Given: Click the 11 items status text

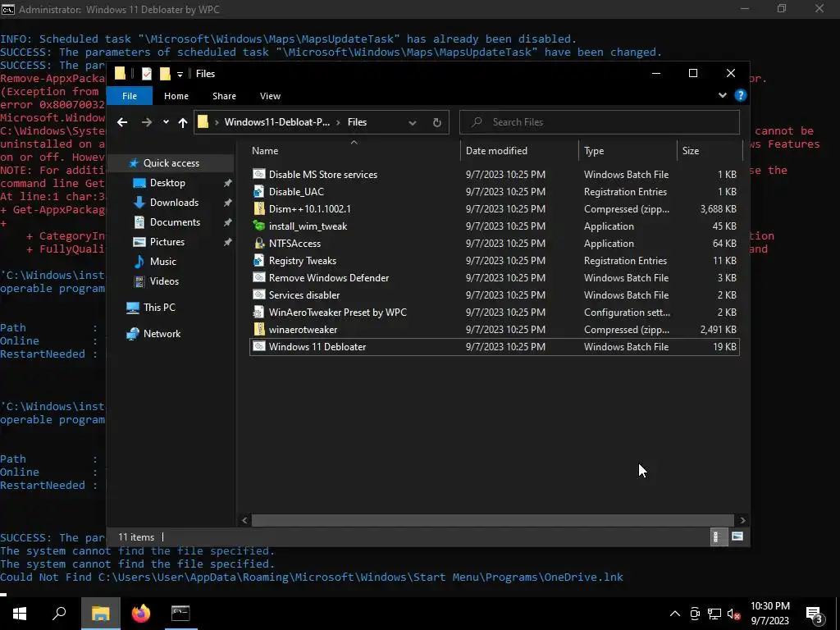Looking at the screenshot, I should (136, 537).
